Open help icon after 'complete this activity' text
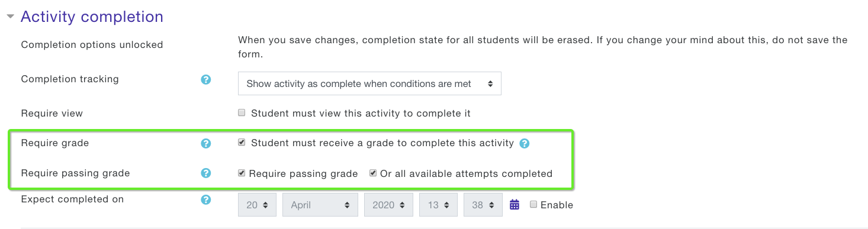The height and width of the screenshot is (229, 868). tap(524, 143)
